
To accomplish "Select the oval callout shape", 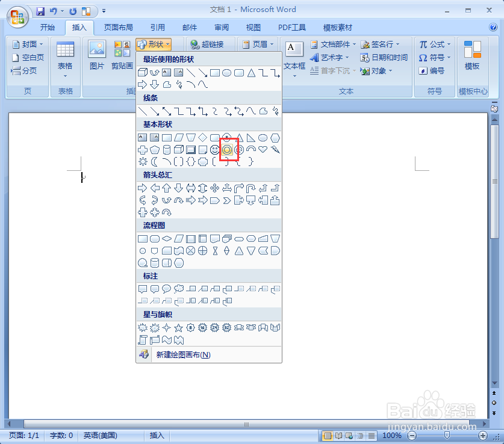I will (x=167, y=289).
